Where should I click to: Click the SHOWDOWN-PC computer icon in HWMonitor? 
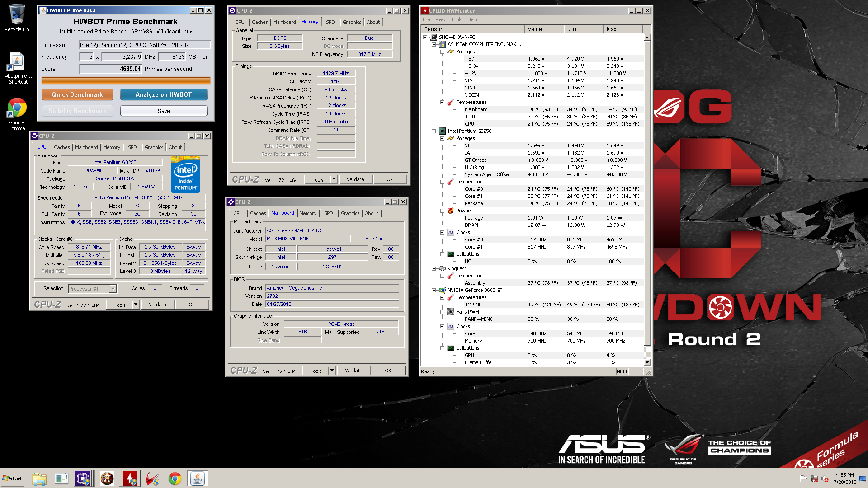[x=434, y=37]
